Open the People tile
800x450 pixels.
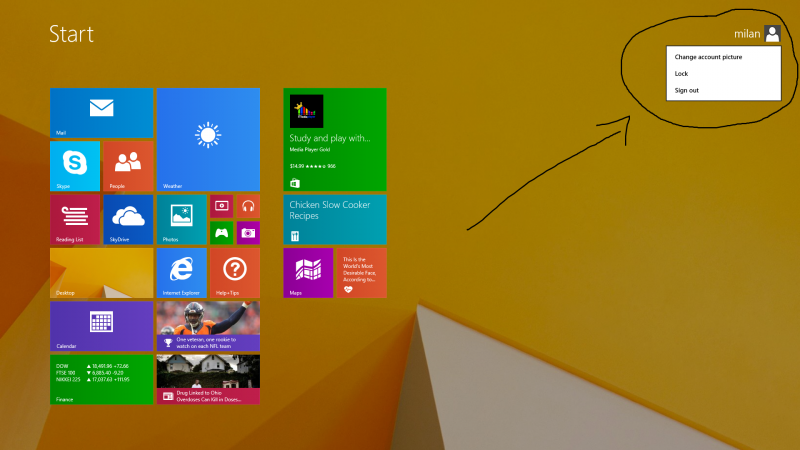click(128, 166)
